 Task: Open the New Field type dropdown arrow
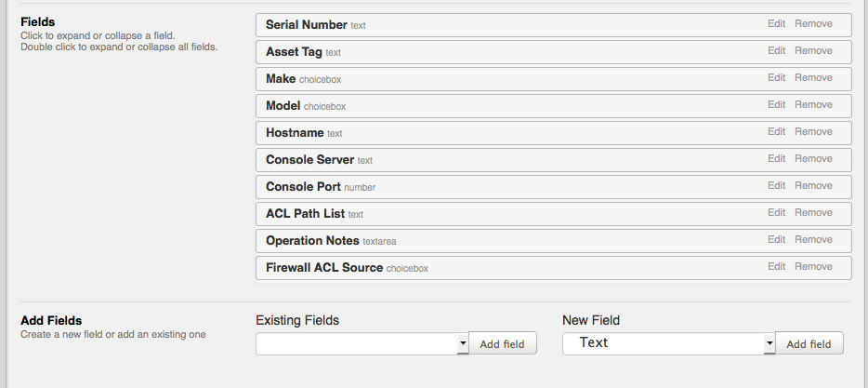[769, 343]
